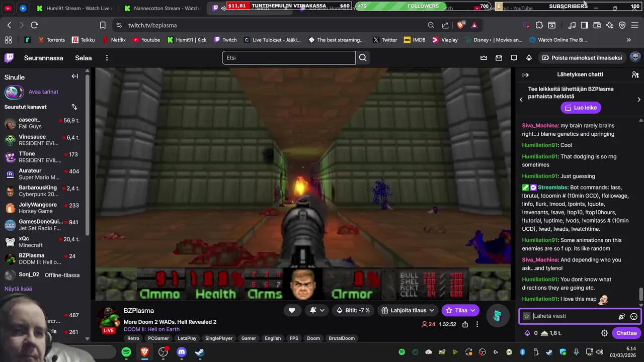Open the three-dot menu beside Selaa

[x=107, y=58]
